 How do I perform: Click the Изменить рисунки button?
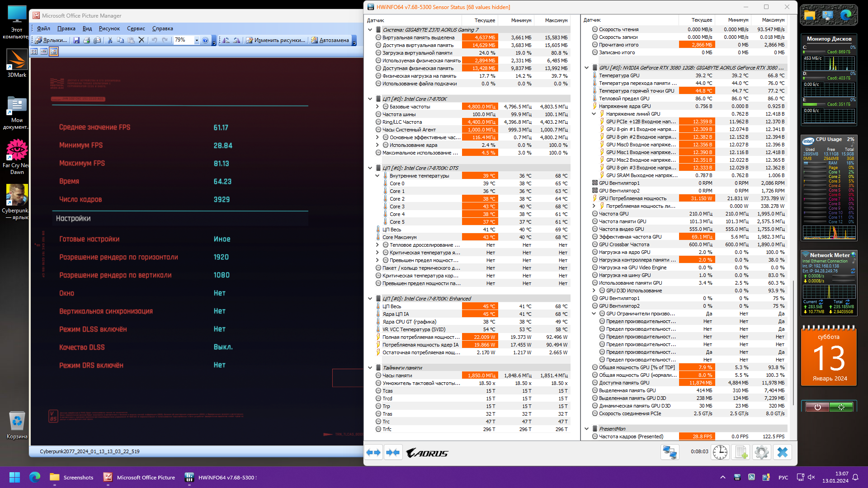pyautogui.click(x=275, y=40)
